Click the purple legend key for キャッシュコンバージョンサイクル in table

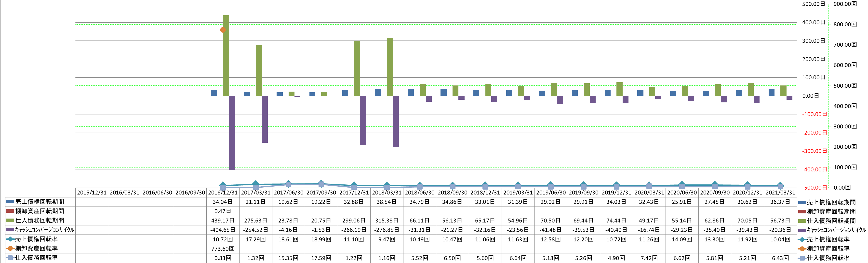coord(10,230)
